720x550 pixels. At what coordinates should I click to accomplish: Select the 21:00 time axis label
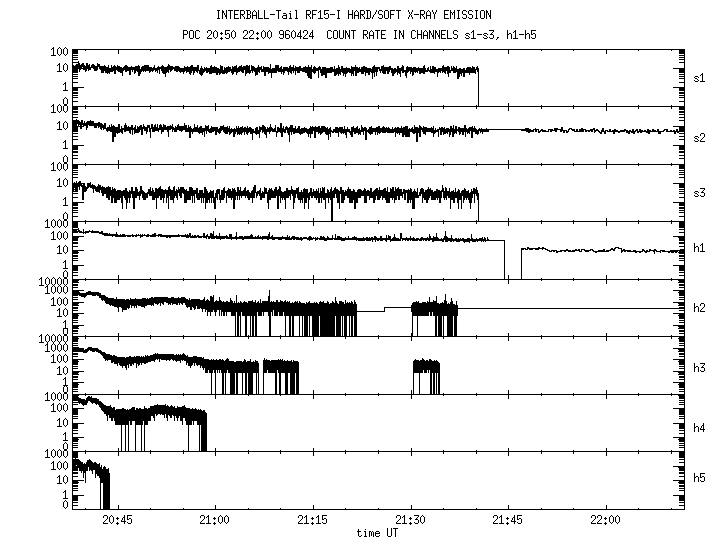click(215, 521)
